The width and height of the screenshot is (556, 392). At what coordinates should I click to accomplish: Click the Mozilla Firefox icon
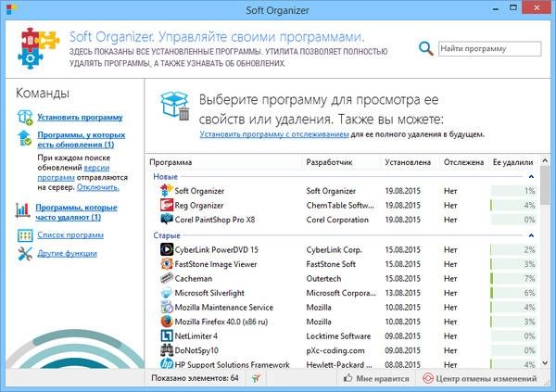point(166,322)
